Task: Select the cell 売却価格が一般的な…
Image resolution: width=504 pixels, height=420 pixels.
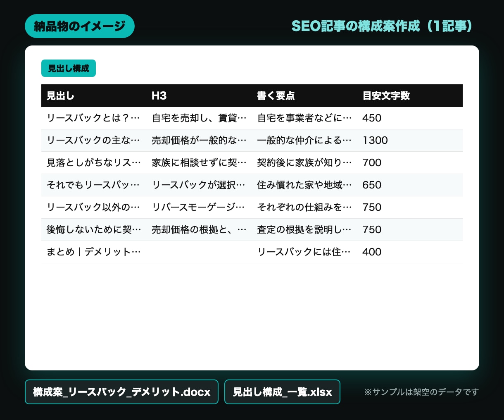Action: click(199, 141)
